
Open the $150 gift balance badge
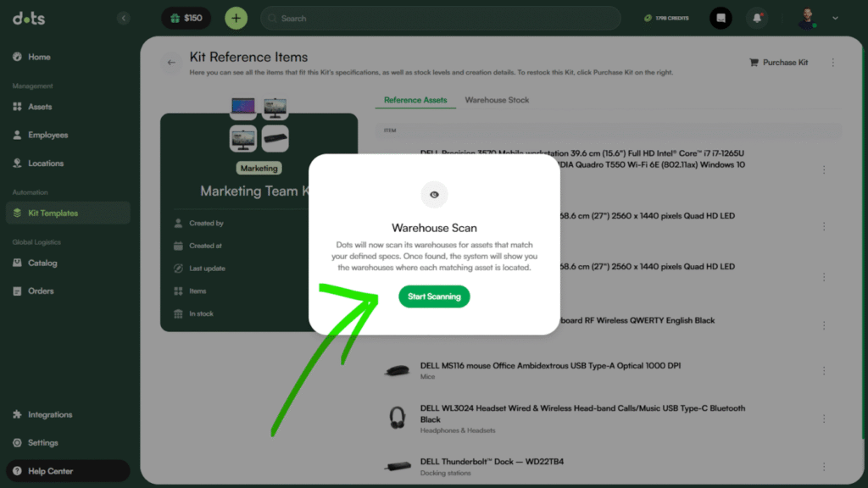point(186,18)
